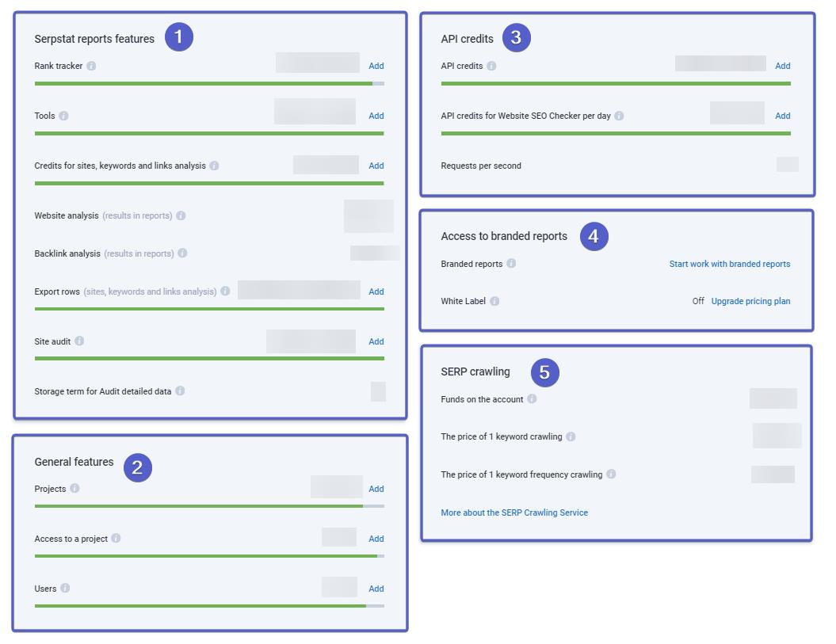The width and height of the screenshot is (836, 644).
Task: Click Add next to Users
Action: pyautogui.click(x=376, y=589)
